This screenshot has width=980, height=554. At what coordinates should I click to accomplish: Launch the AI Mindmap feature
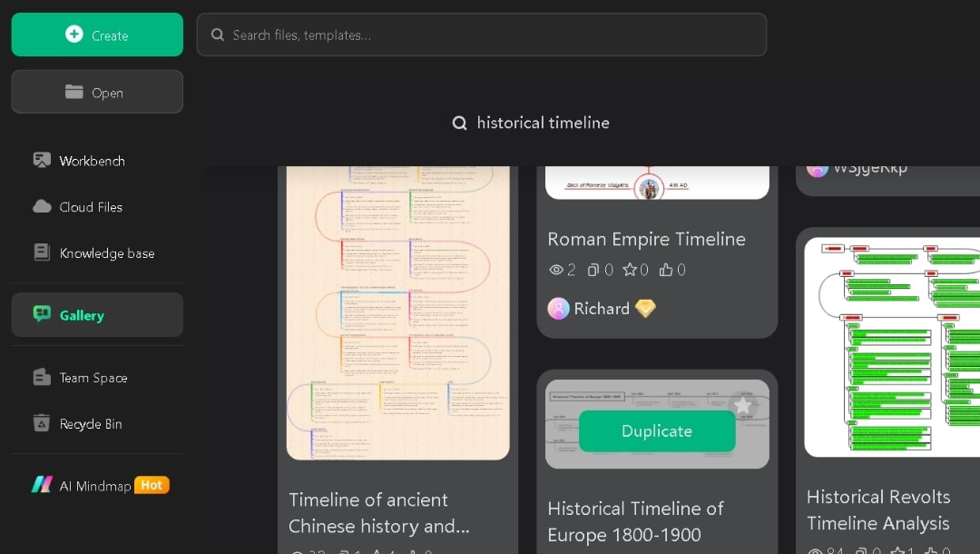pos(94,485)
